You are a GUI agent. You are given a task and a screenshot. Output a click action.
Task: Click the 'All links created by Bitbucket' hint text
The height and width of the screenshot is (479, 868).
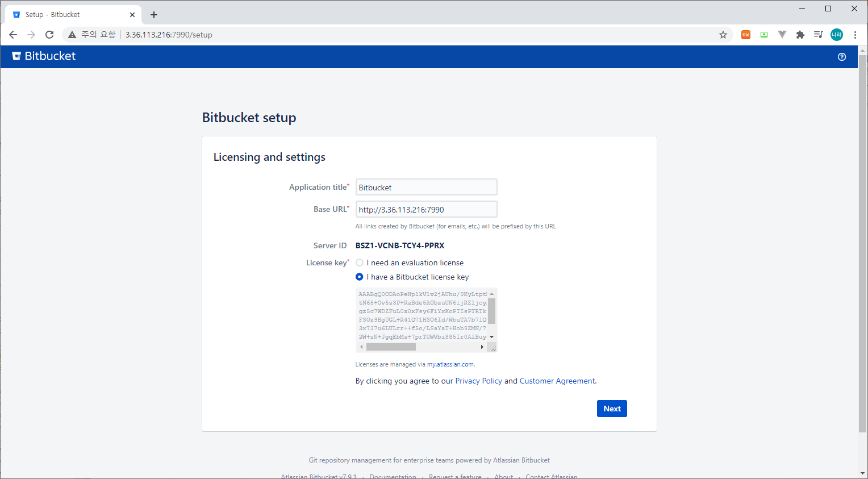[456, 226]
